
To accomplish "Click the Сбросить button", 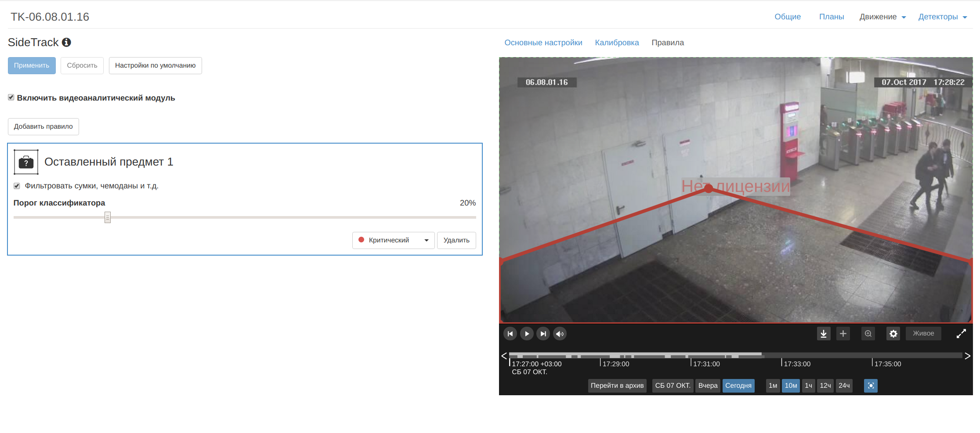I will (82, 65).
